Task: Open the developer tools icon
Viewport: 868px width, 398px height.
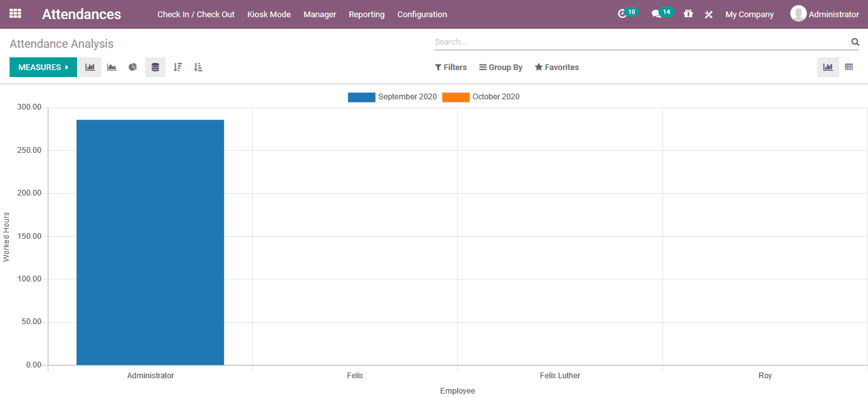Action: click(x=708, y=13)
